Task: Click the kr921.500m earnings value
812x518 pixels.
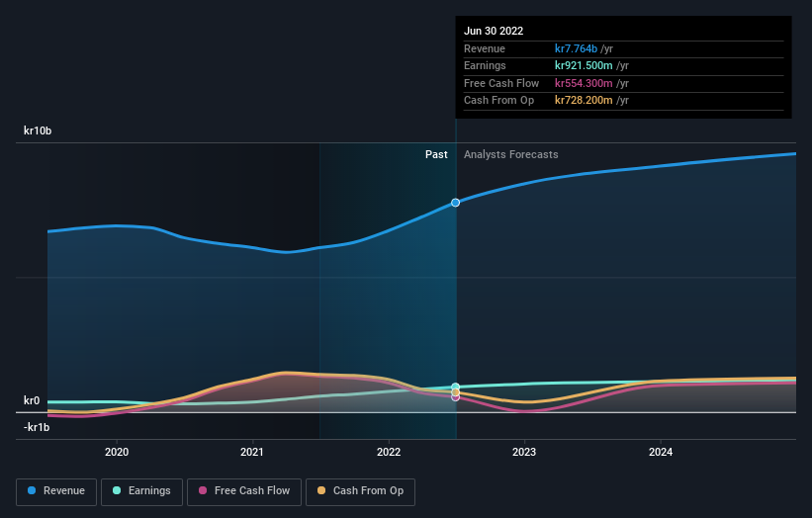Action: coord(584,65)
